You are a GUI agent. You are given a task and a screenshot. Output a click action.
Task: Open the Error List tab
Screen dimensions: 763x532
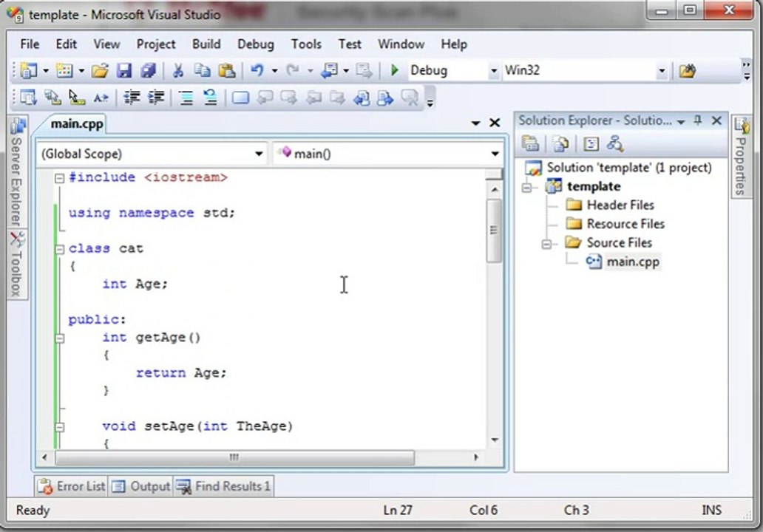click(72, 485)
